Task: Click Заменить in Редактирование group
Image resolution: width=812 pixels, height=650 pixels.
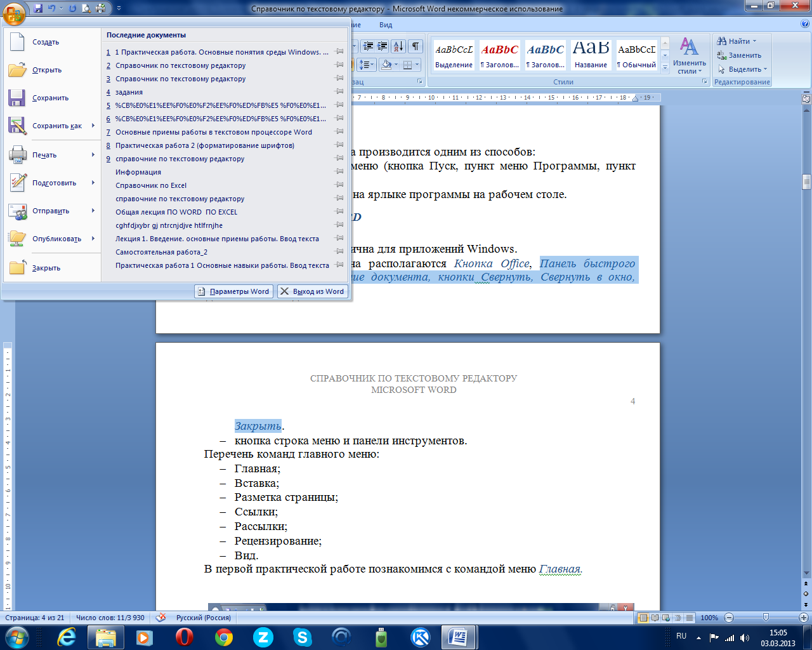Action: click(x=739, y=55)
